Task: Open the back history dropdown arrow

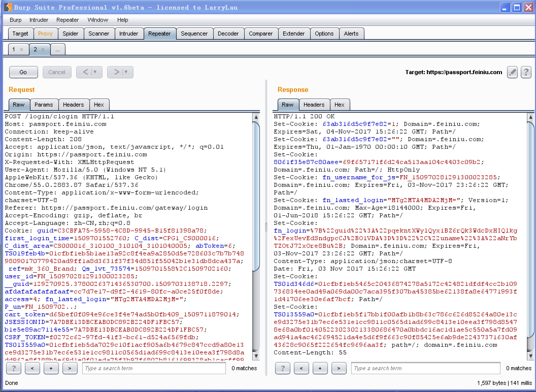Action: (x=96, y=72)
